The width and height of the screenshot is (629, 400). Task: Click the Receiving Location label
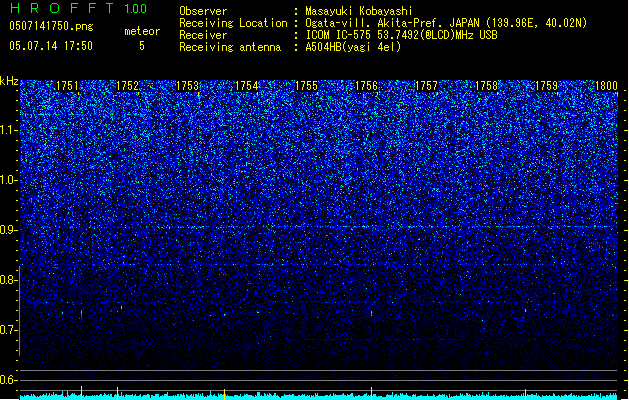coord(233,23)
